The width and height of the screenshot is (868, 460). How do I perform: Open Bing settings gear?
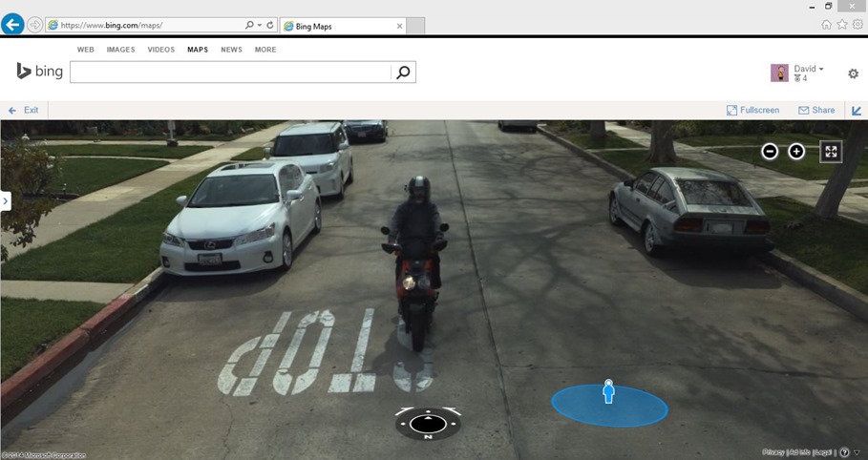pos(853,73)
